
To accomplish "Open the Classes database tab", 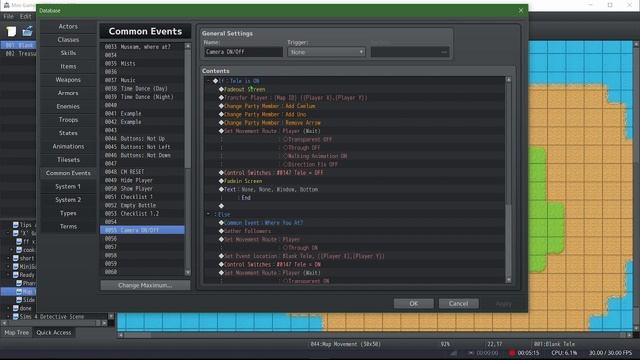I will click(68, 40).
